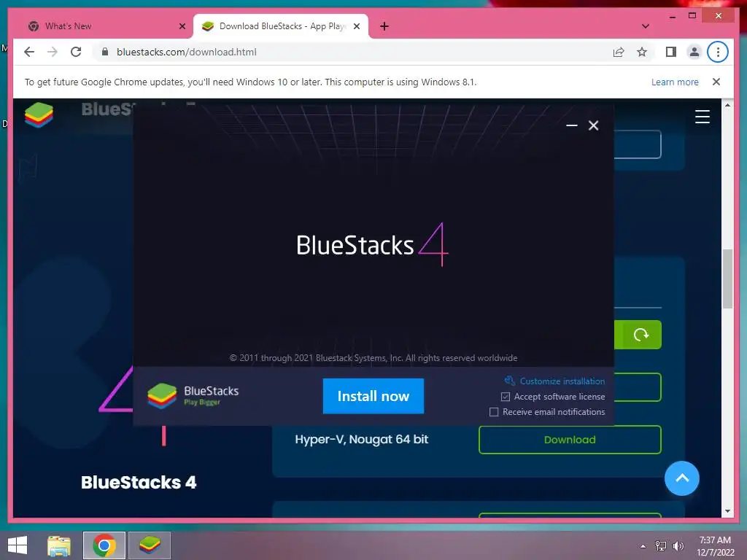Click Learn more in update notice

coord(675,82)
